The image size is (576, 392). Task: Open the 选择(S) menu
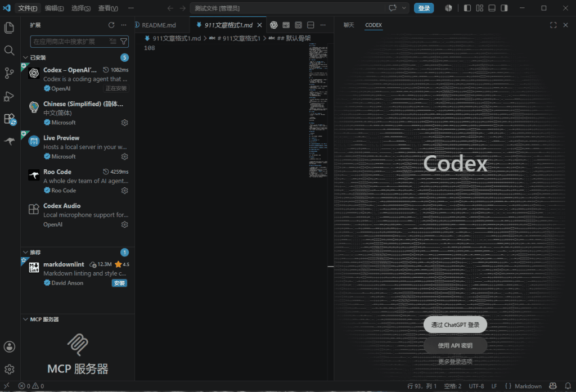[81, 8]
